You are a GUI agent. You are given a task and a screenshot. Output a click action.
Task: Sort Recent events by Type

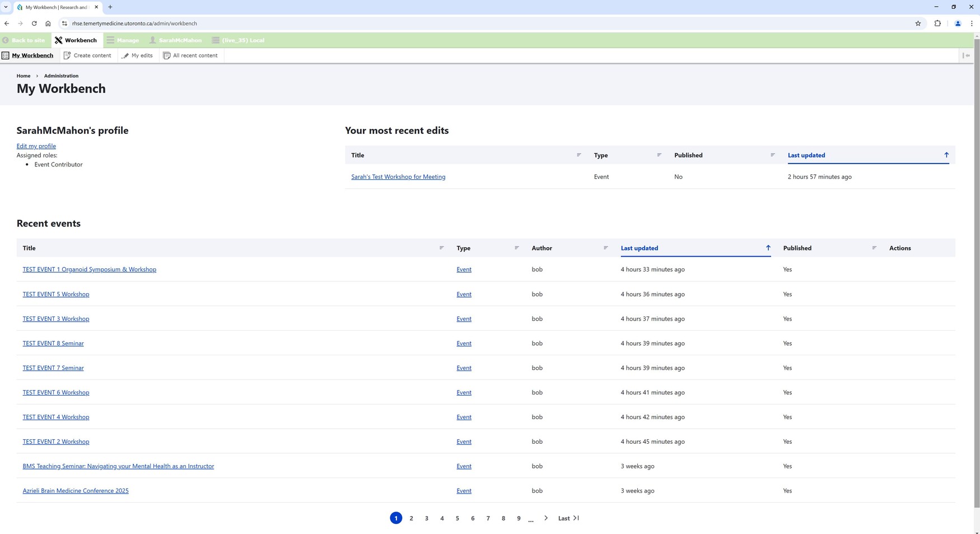[x=488, y=248]
